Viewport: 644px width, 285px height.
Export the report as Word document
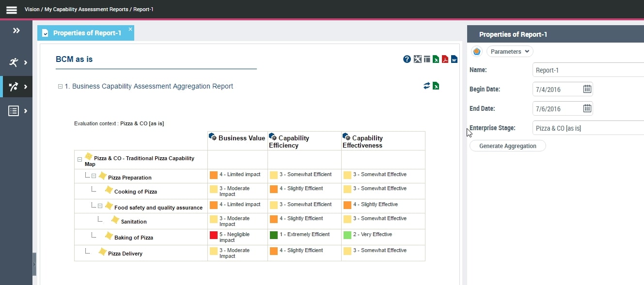pyautogui.click(x=454, y=60)
